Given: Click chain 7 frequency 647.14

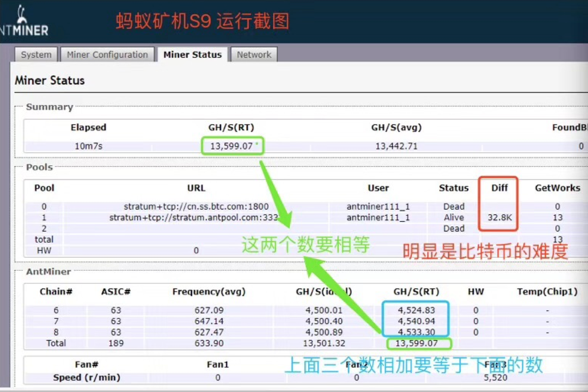Looking at the screenshot, I should [x=209, y=321].
